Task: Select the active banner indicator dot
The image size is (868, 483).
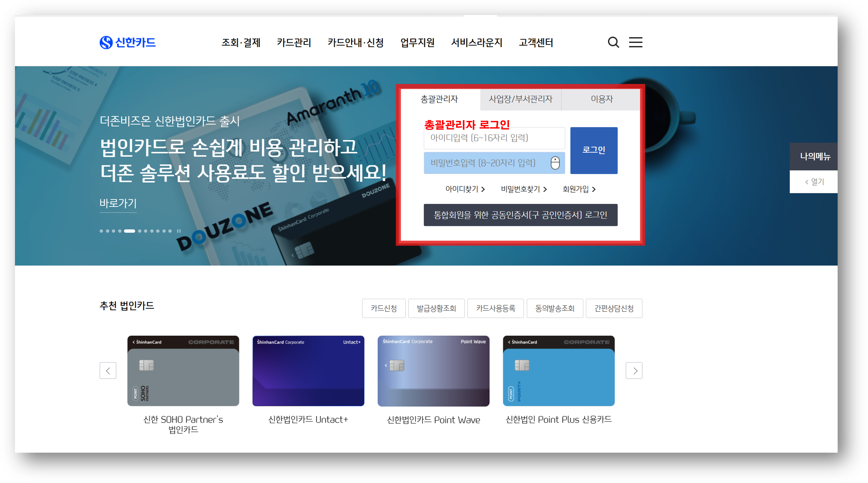Action: [x=129, y=231]
